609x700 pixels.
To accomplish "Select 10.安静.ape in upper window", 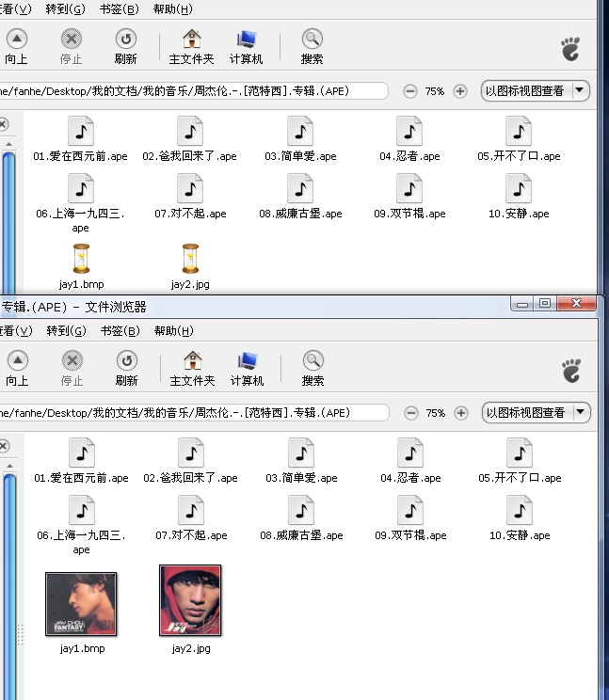I will 519,197.
